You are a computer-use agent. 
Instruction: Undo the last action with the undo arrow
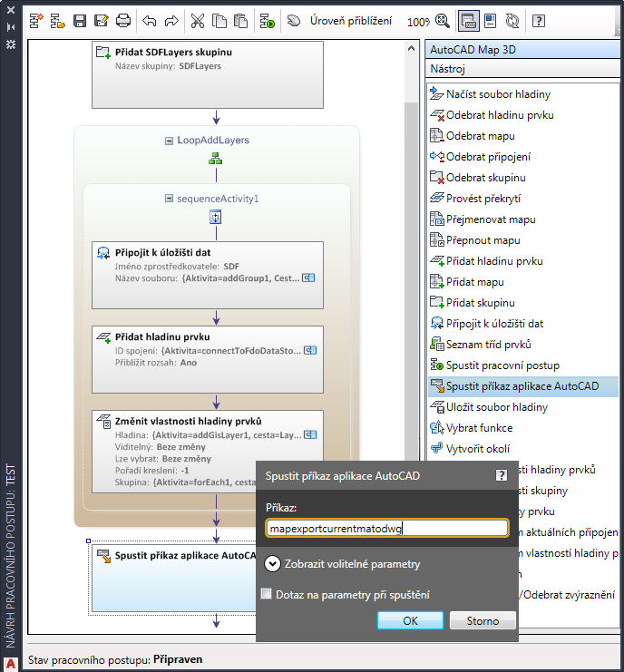(149, 21)
